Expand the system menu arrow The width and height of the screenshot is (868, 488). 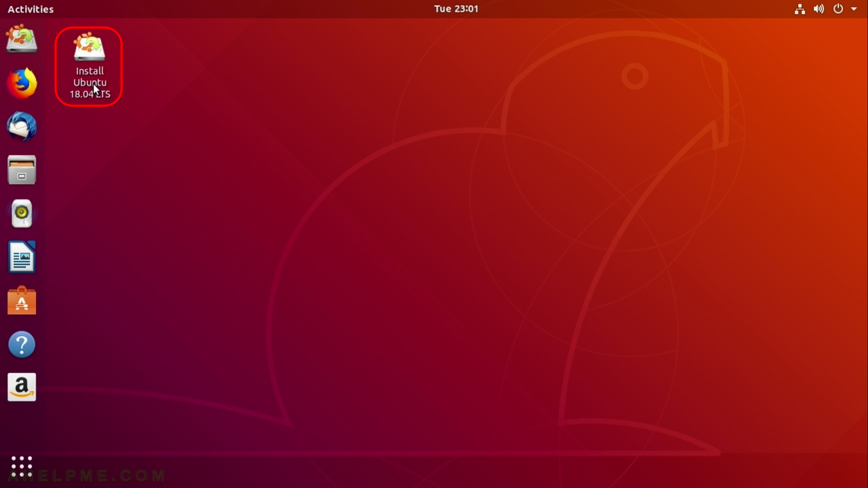(854, 9)
